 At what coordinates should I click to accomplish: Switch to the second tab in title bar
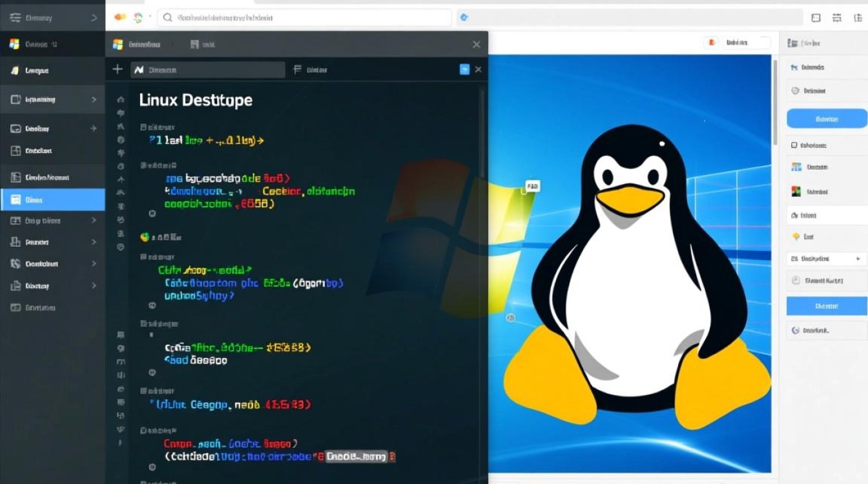(x=201, y=44)
